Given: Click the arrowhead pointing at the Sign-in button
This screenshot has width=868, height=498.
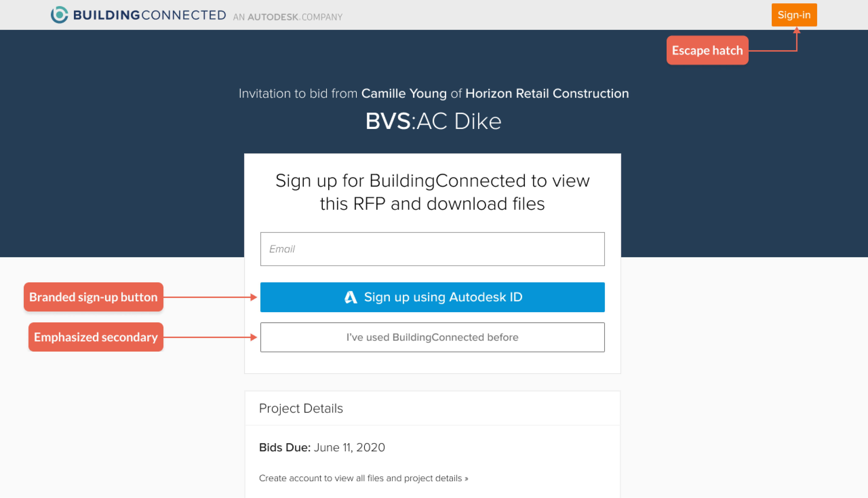Looking at the screenshot, I should point(797,30).
